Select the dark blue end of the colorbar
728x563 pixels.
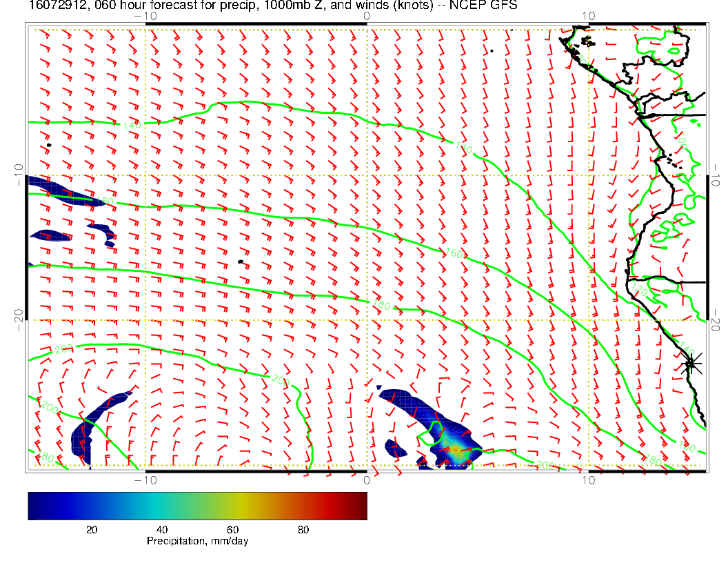coord(34,505)
